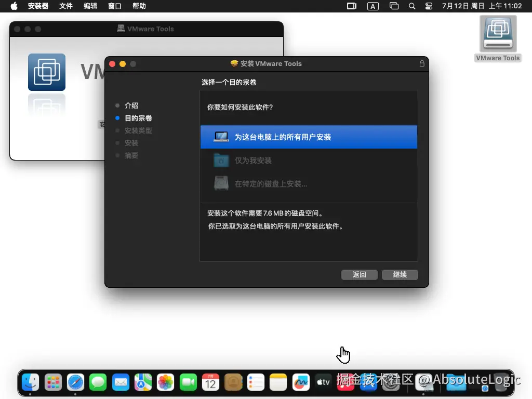Open Contacts from the Dock
Viewport: 532px width, 399px height.
(x=233, y=382)
